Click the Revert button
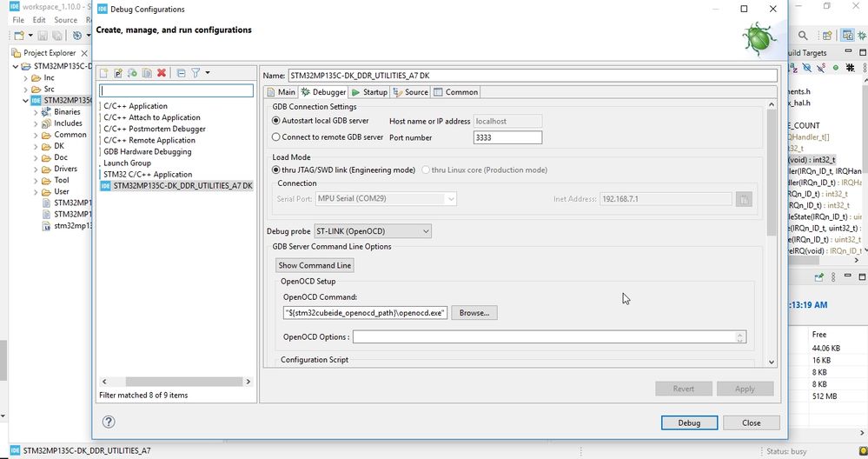868x459 pixels. (683, 389)
